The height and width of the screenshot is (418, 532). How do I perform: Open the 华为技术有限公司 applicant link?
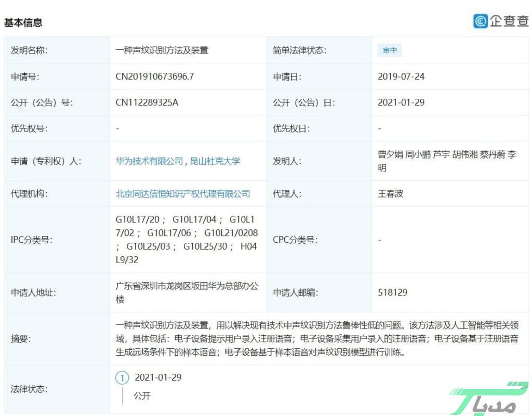149,161
